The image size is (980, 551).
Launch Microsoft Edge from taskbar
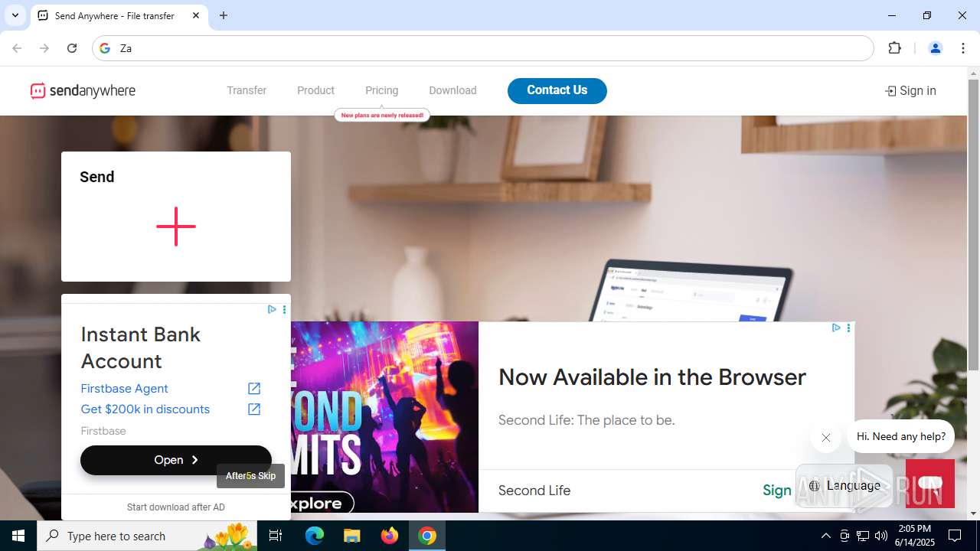coord(315,536)
